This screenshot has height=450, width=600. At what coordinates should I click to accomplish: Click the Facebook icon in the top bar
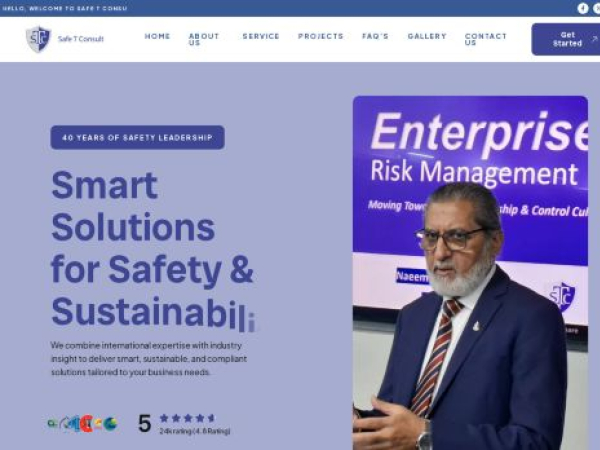[x=582, y=8]
